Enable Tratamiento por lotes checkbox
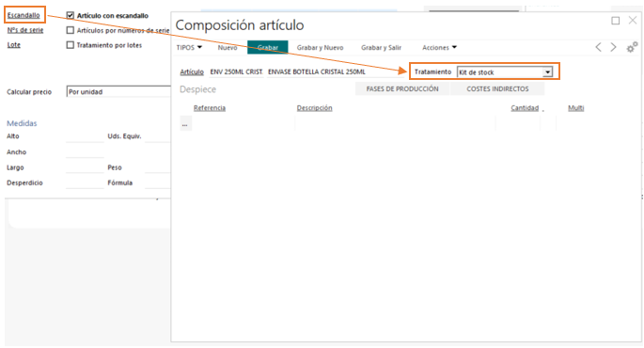 [71, 45]
